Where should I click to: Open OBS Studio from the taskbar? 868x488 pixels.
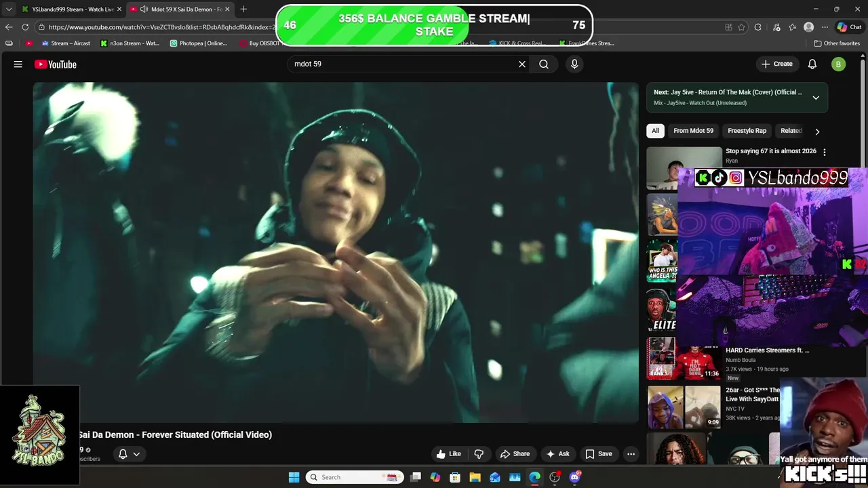coord(555,477)
